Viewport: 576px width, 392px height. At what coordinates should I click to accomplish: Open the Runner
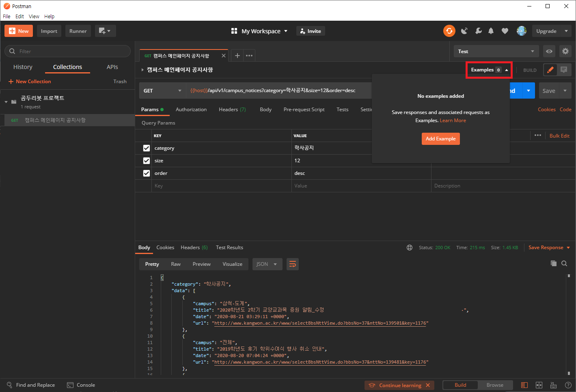[x=78, y=31]
